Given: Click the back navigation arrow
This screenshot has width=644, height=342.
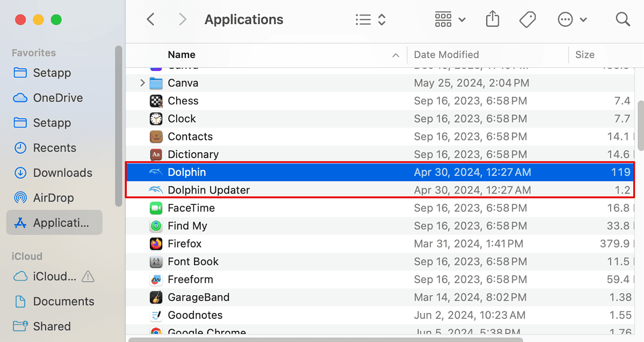Looking at the screenshot, I should click(150, 19).
